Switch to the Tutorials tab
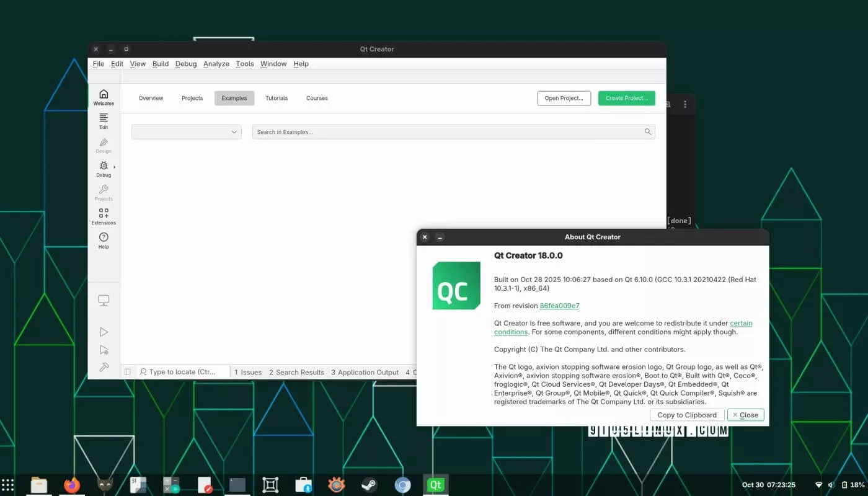This screenshot has width=868, height=496. 277,98
